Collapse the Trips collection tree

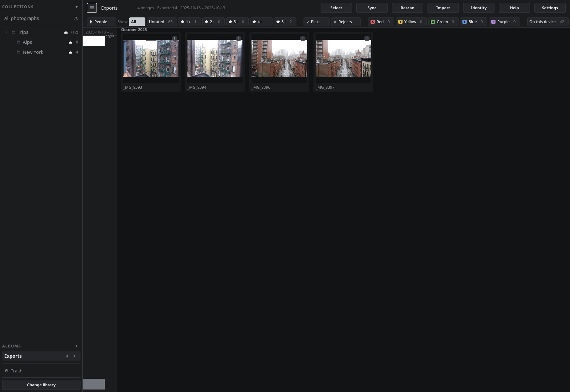(7, 32)
